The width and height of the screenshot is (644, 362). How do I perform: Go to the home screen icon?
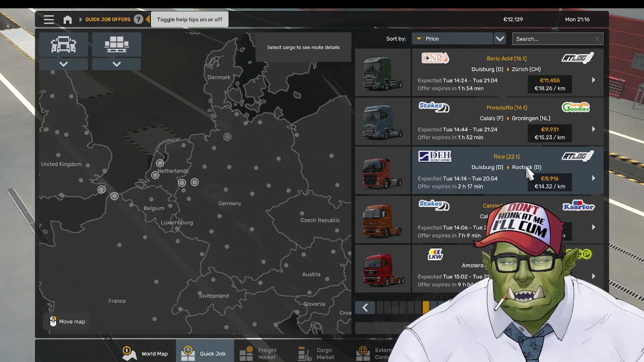(x=67, y=20)
